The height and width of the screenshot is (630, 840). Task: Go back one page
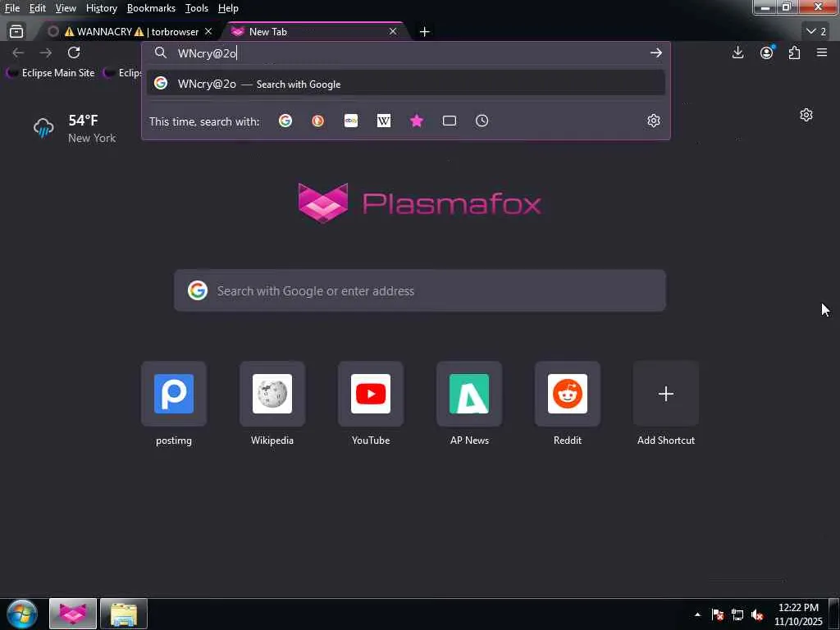tap(18, 52)
